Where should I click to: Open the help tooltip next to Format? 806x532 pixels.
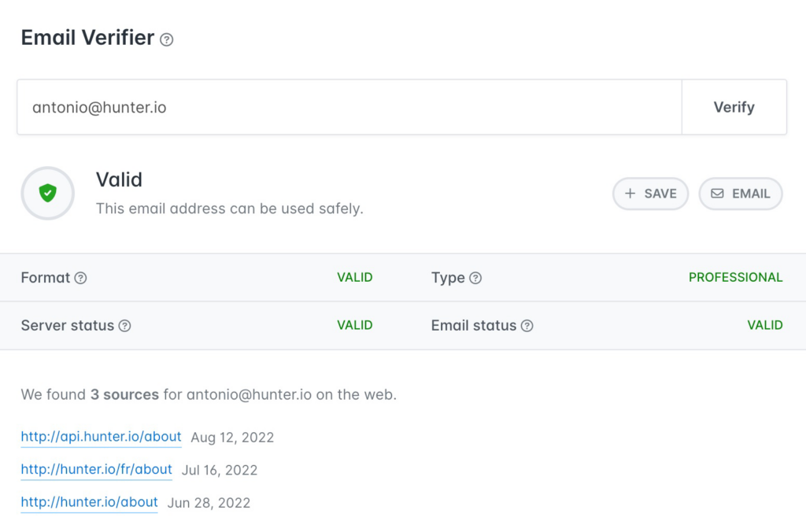(81, 278)
